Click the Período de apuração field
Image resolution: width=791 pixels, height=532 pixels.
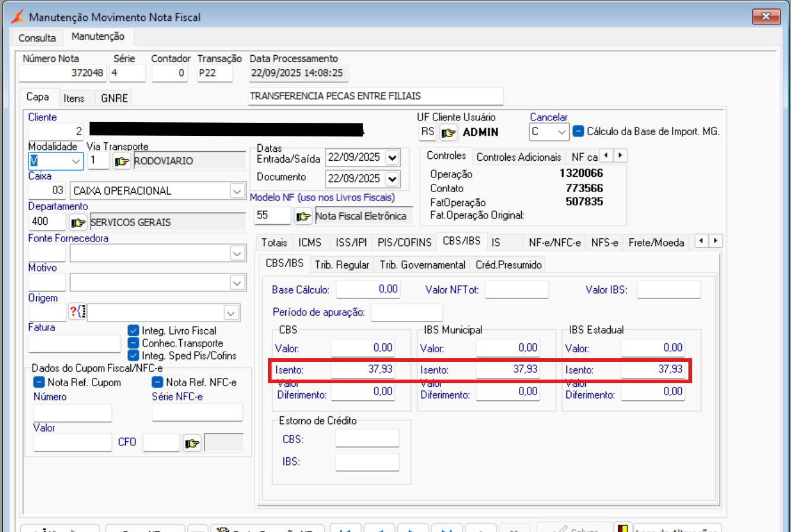coord(407,312)
